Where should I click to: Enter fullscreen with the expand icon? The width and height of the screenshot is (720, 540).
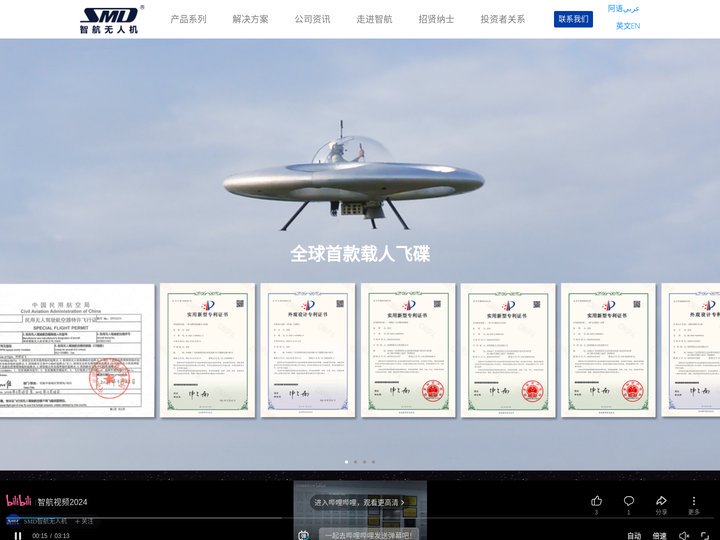[x=705, y=535]
